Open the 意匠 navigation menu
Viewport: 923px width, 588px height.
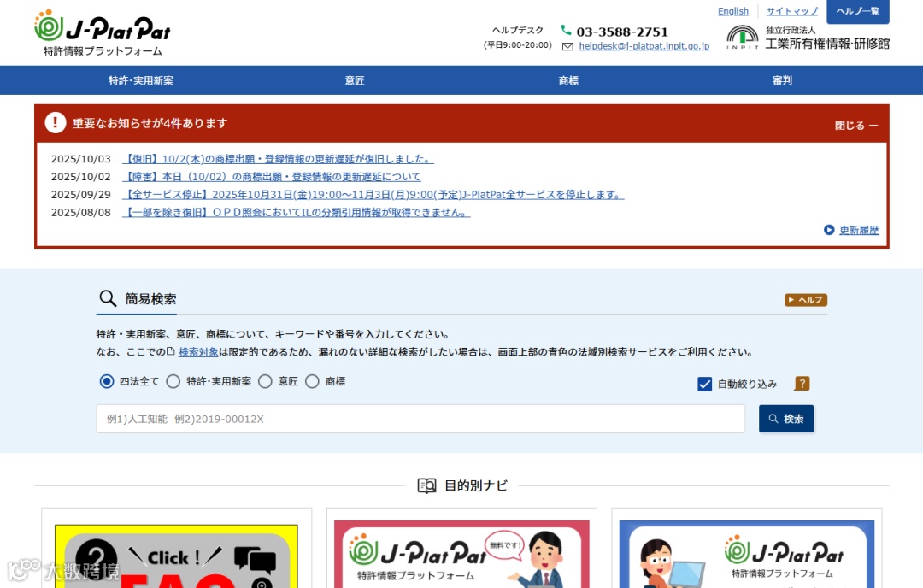[355, 80]
